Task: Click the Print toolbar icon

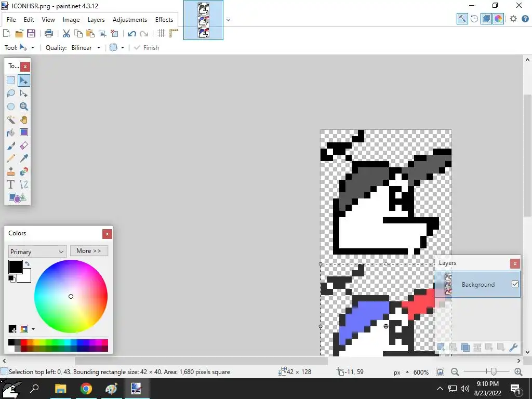Action: click(49, 33)
